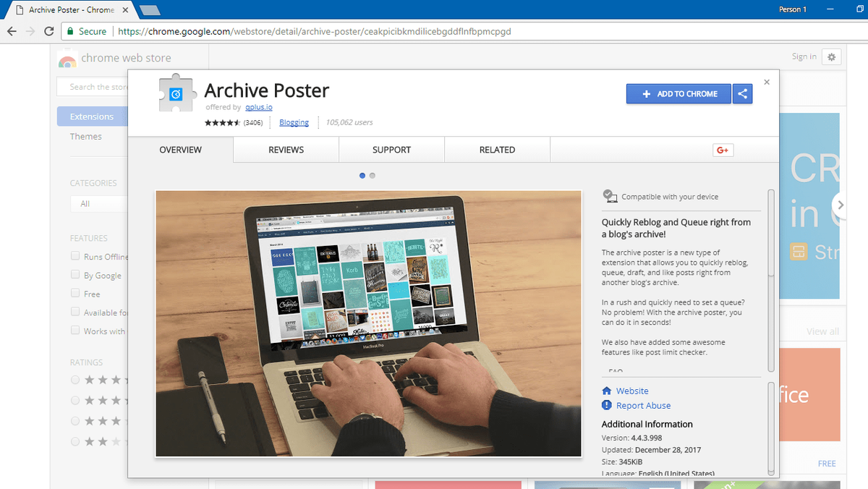Click the Additional Information panel scrollbar
The image size is (868, 489).
coord(771,428)
